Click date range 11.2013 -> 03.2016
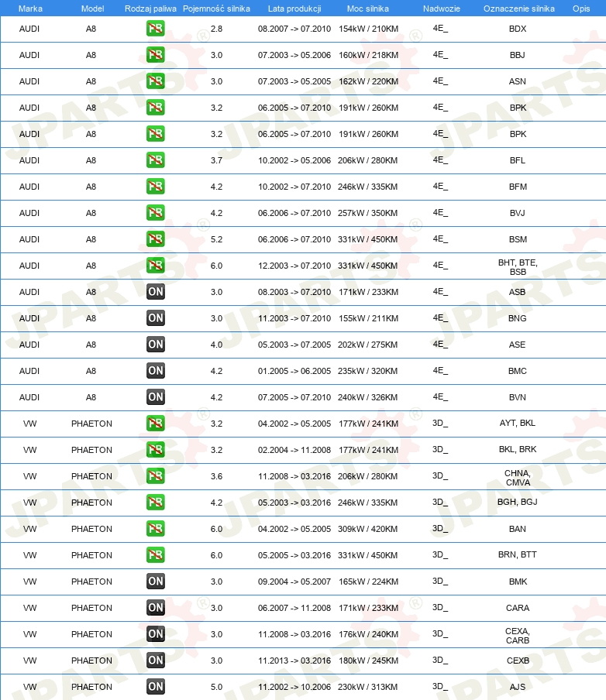606x700 pixels. [x=294, y=661]
